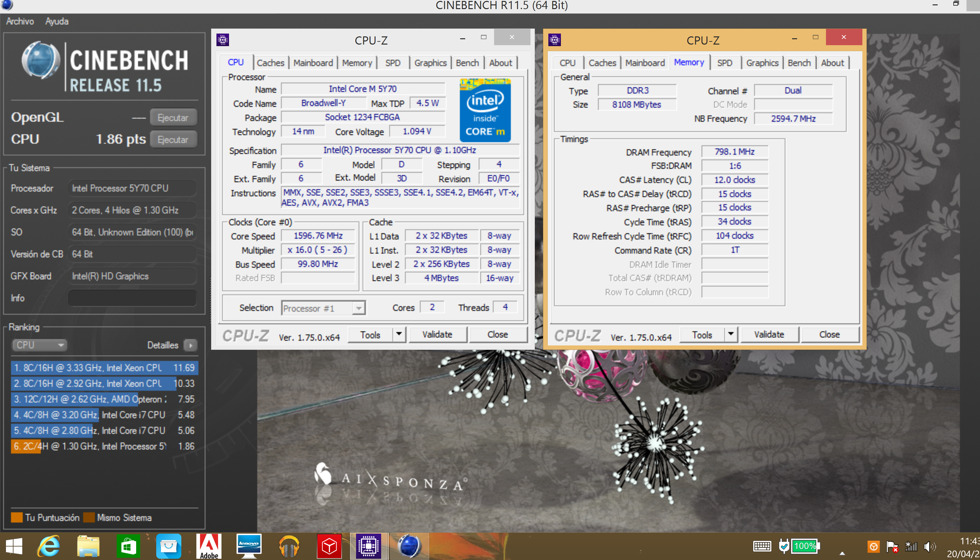Click Close button in left CPU-Z

pos(498,335)
